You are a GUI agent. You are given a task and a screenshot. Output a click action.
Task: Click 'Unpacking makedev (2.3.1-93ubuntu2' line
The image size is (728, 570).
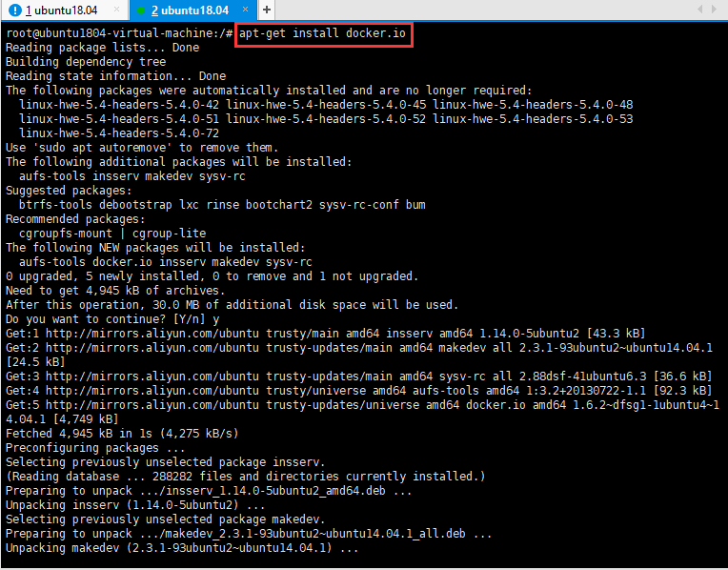point(182,548)
